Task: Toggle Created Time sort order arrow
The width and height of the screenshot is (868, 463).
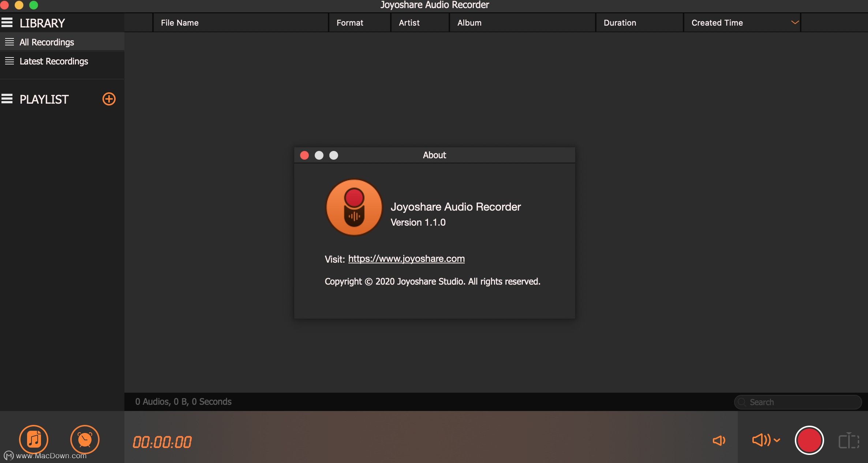Action: click(795, 23)
